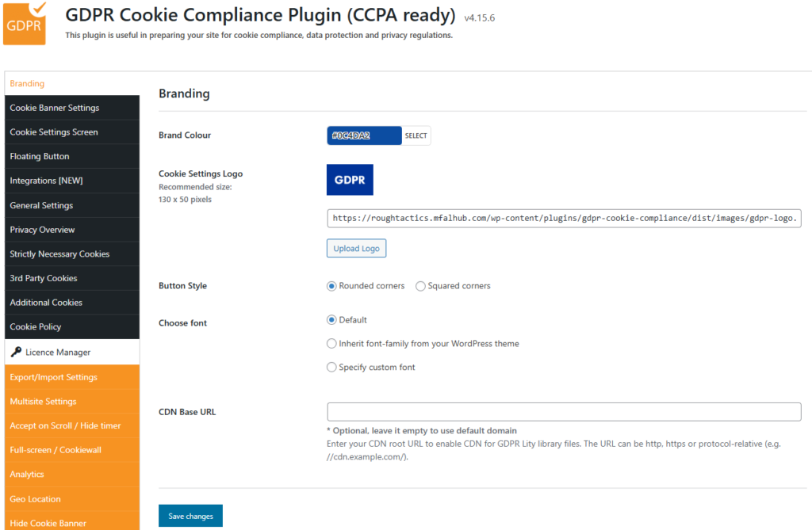Screen dimensions: 812x530
Task: Switch to Cookie Policy tab
Action: [x=72, y=327]
